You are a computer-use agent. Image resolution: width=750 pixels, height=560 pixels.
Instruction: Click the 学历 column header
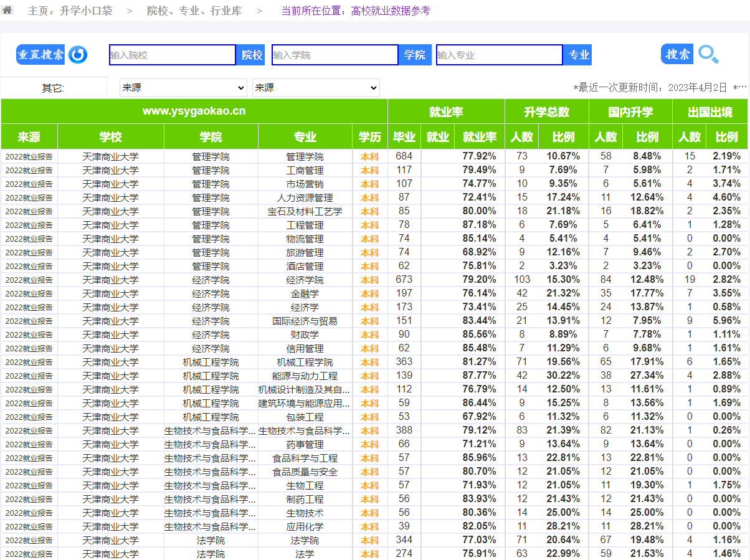pos(369,137)
